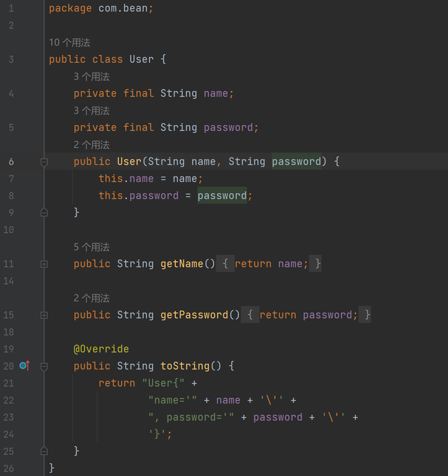The width and height of the screenshot is (448, 476).
Task: Click the string "name='" on line 22
Action: [172, 400]
